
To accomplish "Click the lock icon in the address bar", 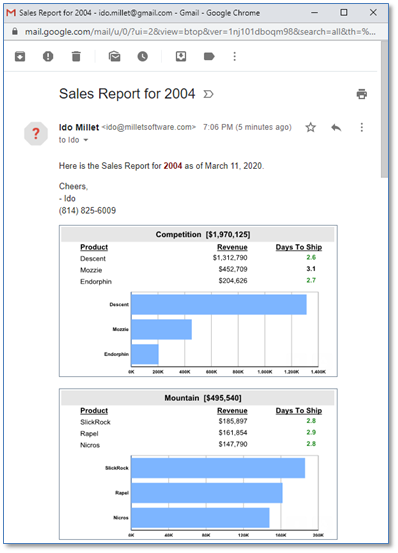I will click(14, 32).
